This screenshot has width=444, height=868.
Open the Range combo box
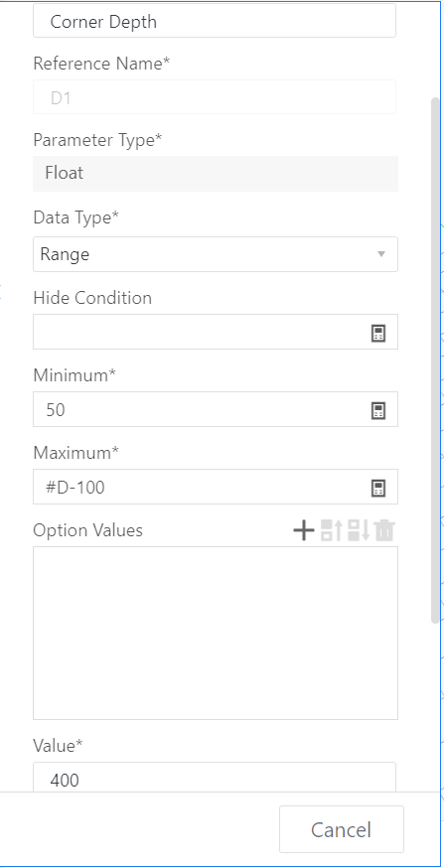[x=216, y=254]
